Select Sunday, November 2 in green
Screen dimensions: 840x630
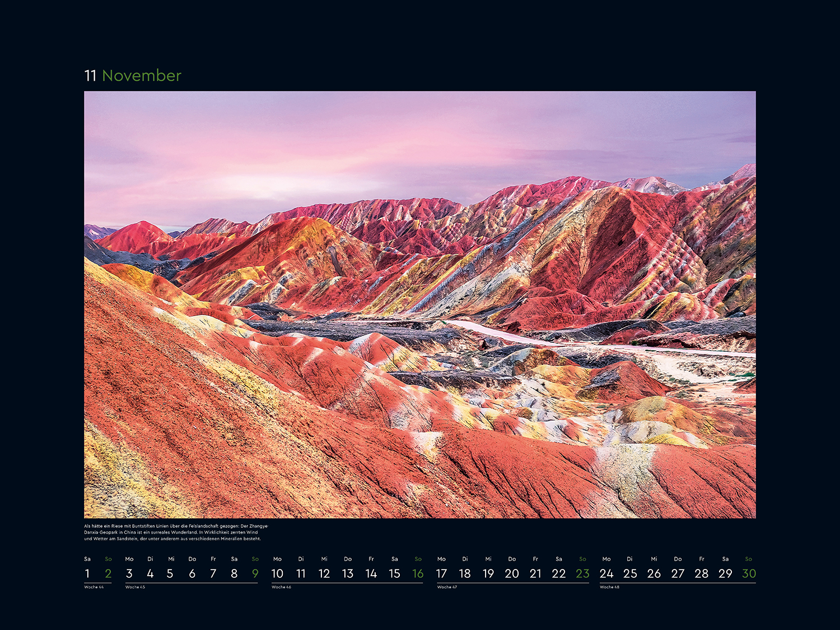click(108, 573)
